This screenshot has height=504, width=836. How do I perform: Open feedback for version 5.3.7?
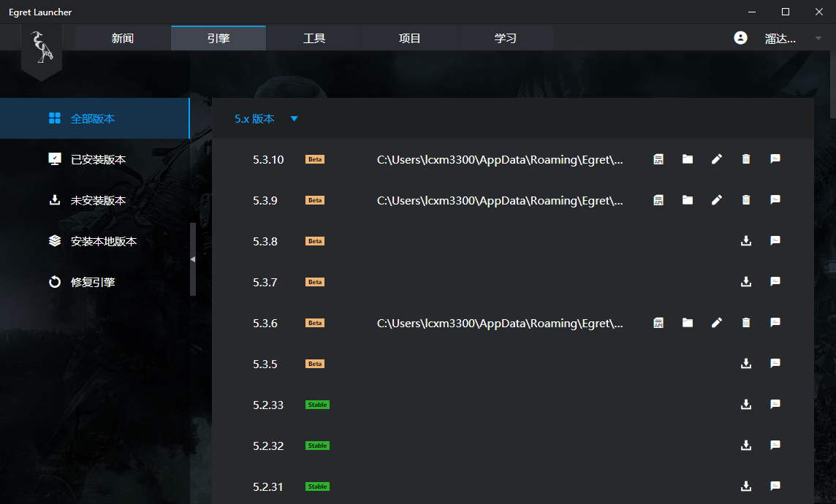coord(775,281)
